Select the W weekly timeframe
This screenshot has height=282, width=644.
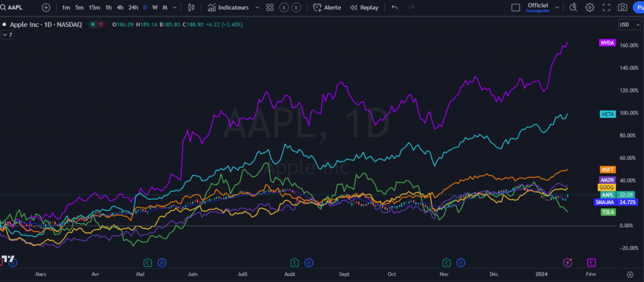pos(155,8)
